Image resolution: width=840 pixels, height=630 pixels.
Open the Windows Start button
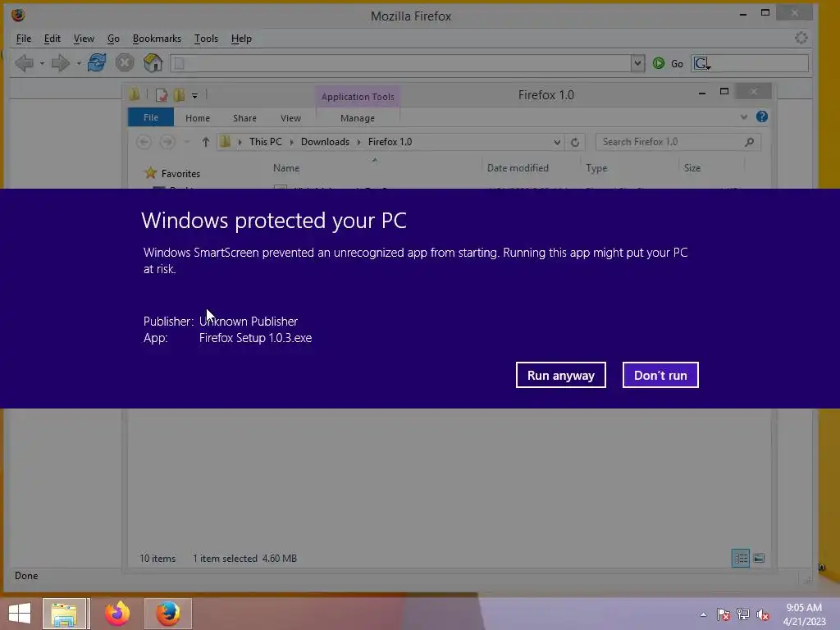click(x=20, y=614)
